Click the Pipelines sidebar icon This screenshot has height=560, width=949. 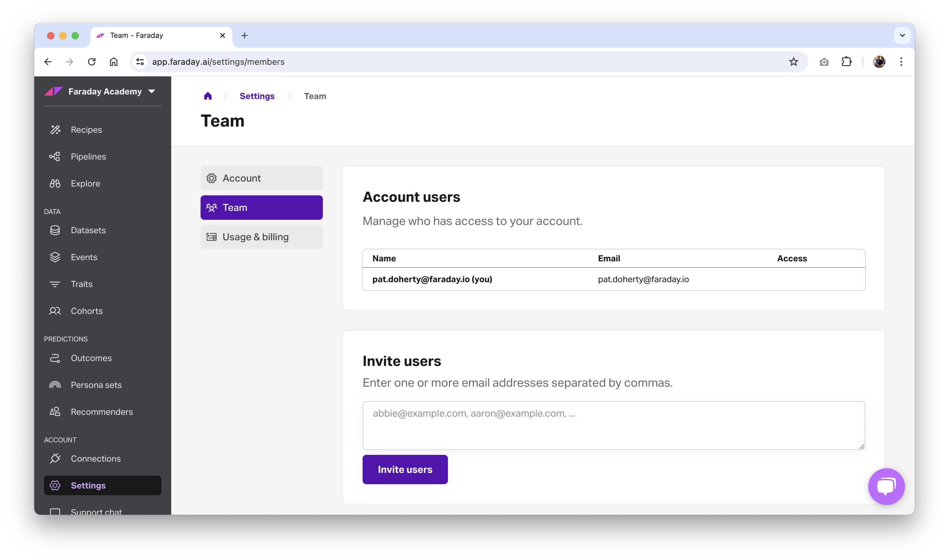(55, 157)
